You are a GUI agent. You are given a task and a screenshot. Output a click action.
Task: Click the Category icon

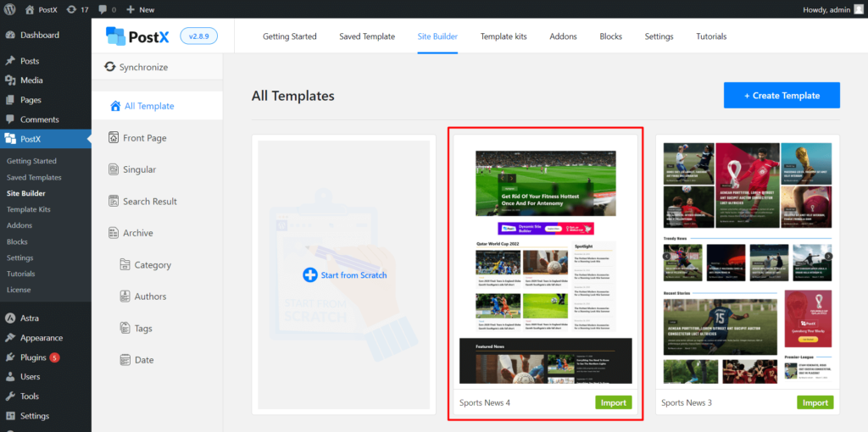[125, 264]
